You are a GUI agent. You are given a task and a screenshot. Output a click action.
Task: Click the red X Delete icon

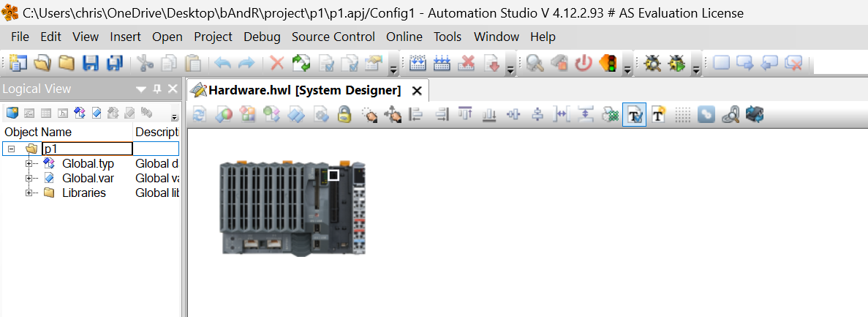(277, 63)
